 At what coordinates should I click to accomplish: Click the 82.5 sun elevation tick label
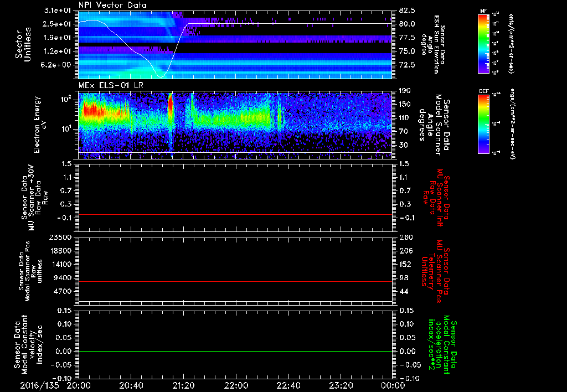[407, 11]
